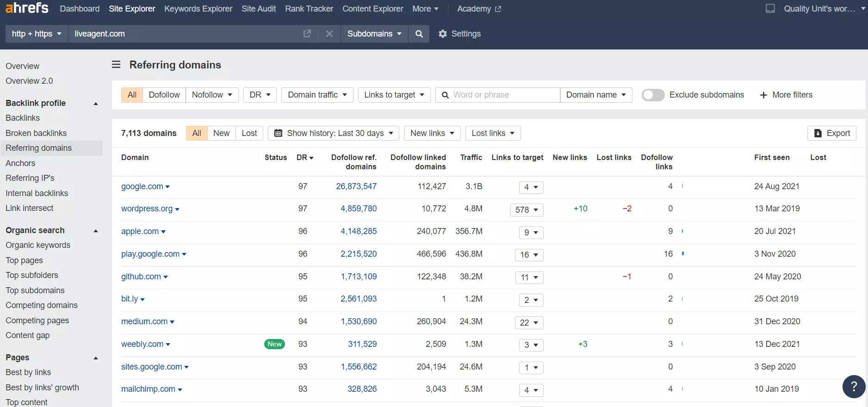Image resolution: width=868 pixels, height=407 pixels.
Task: Open the Domain traffic dropdown
Action: (x=317, y=95)
